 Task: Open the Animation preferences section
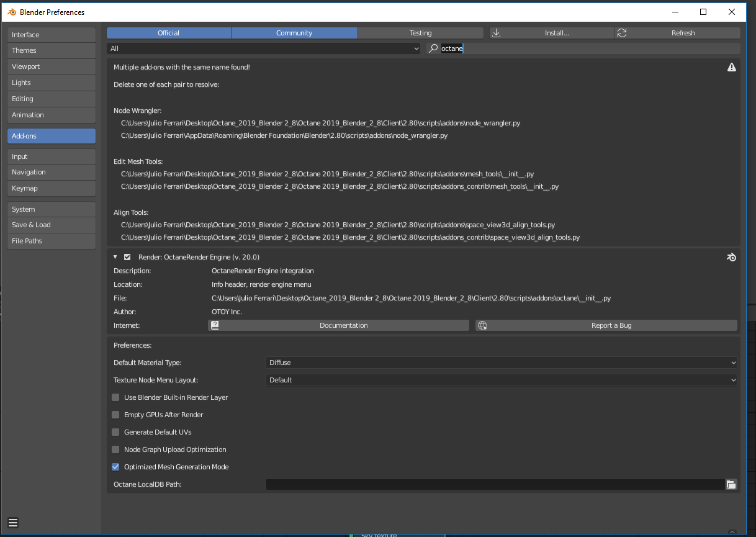[52, 115]
